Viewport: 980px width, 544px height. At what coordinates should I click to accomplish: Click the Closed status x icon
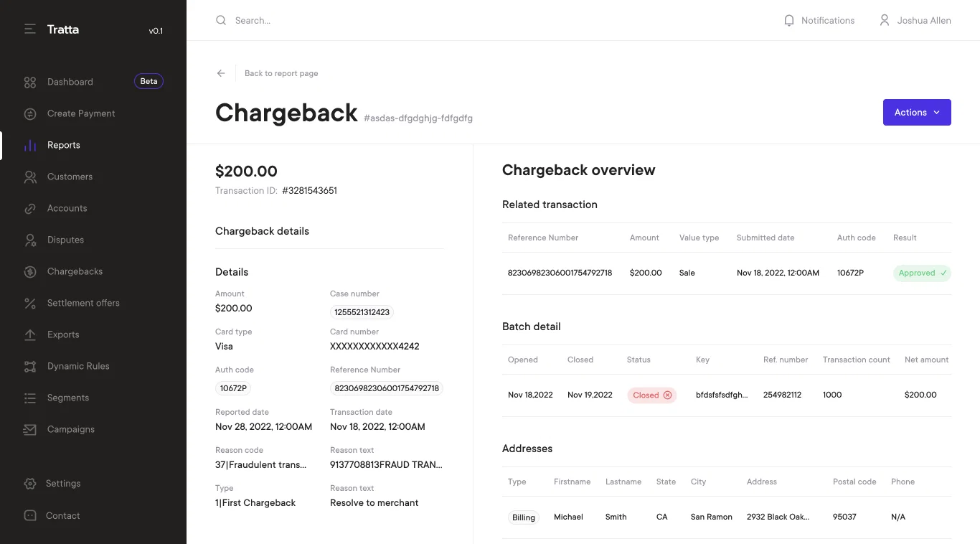(667, 395)
